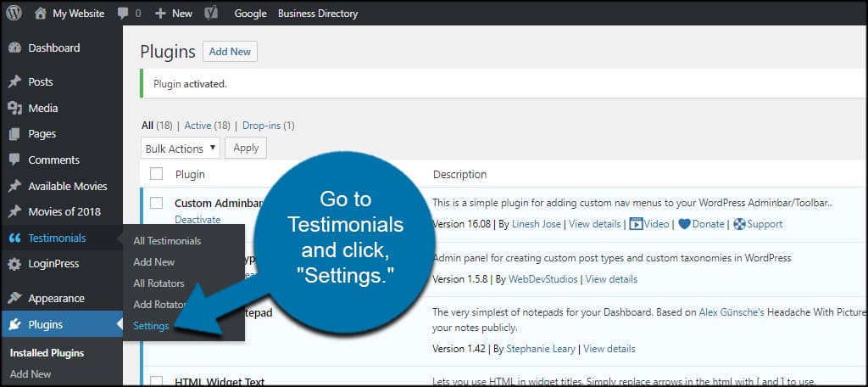The height and width of the screenshot is (387, 868).
Task: Click the Appearance paintbrush icon
Action: pyautogui.click(x=15, y=298)
